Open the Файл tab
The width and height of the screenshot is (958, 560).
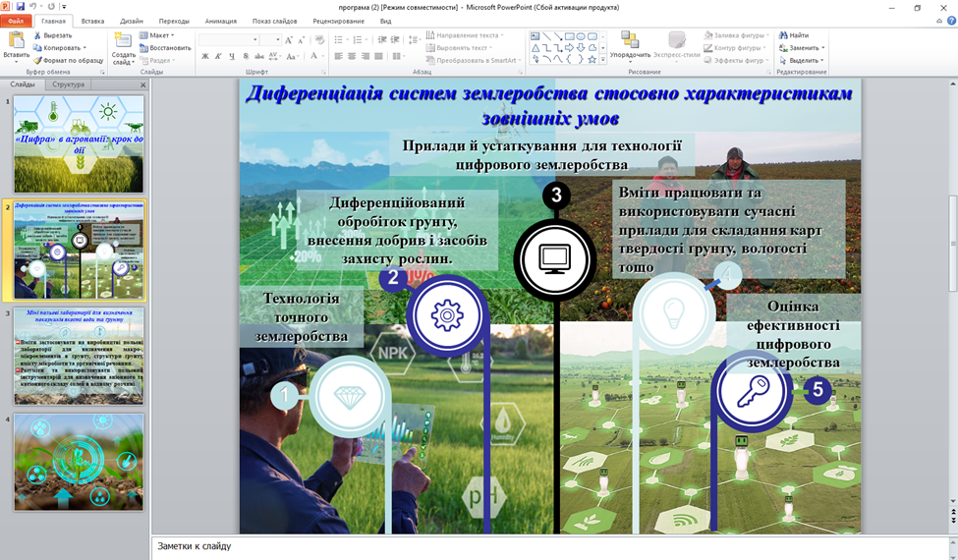pyautogui.click(x=16, y=21)
